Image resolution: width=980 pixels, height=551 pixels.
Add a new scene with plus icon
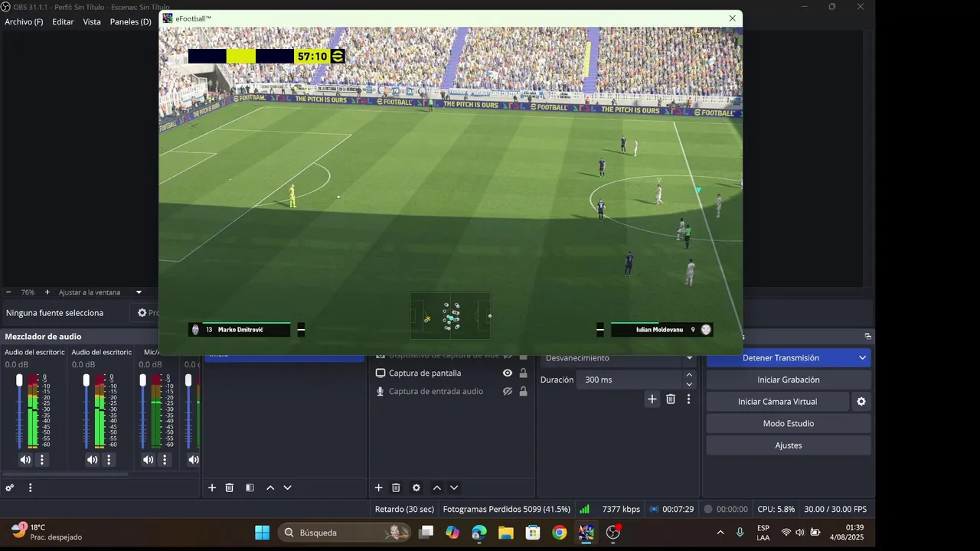(x=212, y=487)
